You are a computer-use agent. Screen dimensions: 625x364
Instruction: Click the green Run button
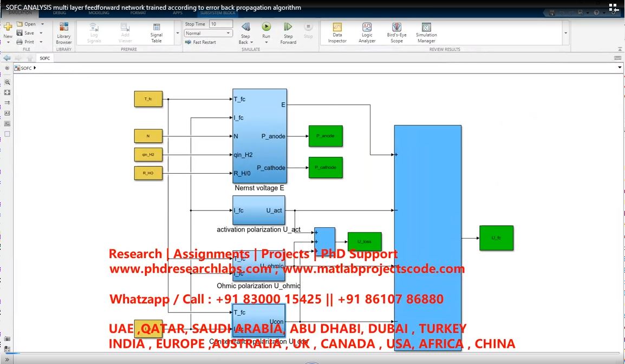(x=266, y=27)
